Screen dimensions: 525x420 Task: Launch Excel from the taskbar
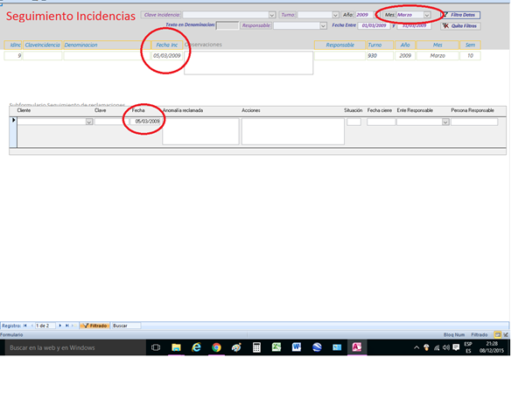tap(276, 347)
